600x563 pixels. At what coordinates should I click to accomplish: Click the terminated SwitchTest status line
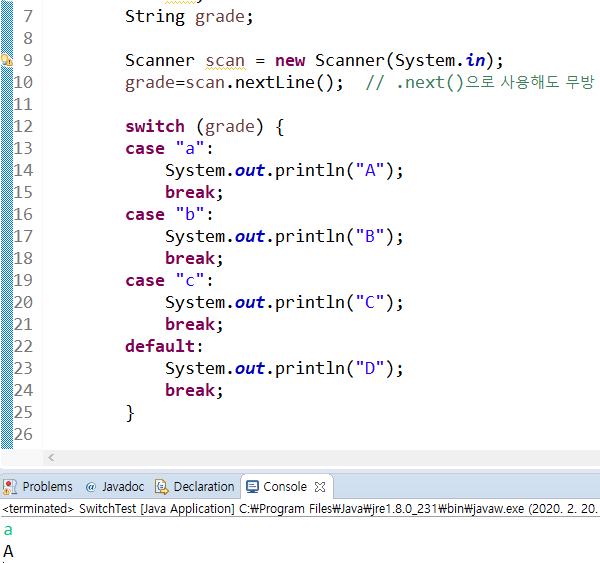tap(300, 509)
